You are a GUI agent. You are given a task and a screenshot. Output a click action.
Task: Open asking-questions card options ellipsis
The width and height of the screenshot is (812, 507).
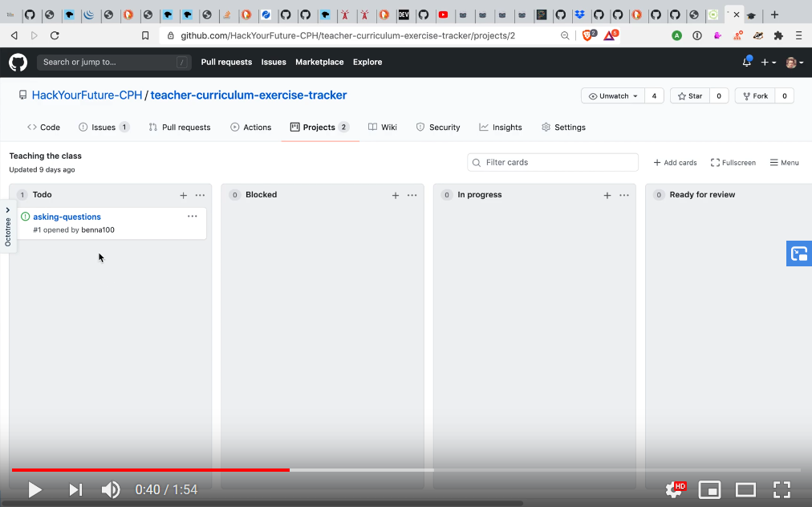tap(192, 217)
